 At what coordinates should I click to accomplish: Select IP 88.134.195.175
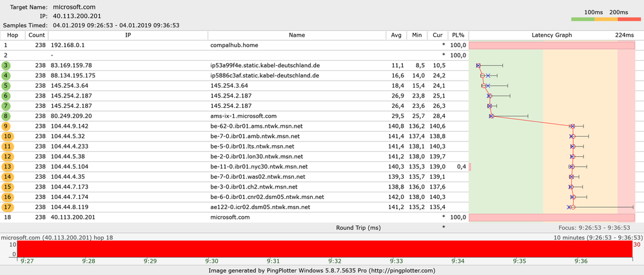73,76
